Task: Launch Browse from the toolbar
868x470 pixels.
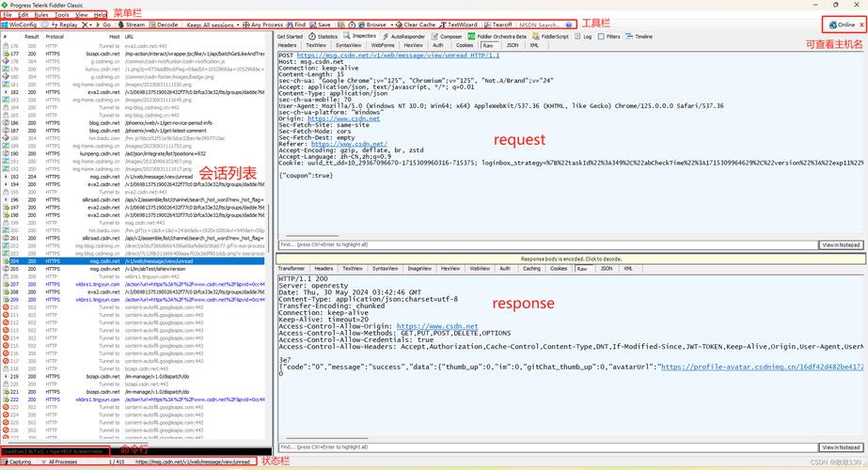Action: click(372, 25)
